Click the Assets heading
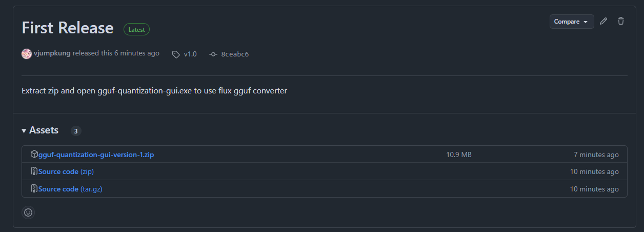The image size is (644, 232). tap(44, 130)
